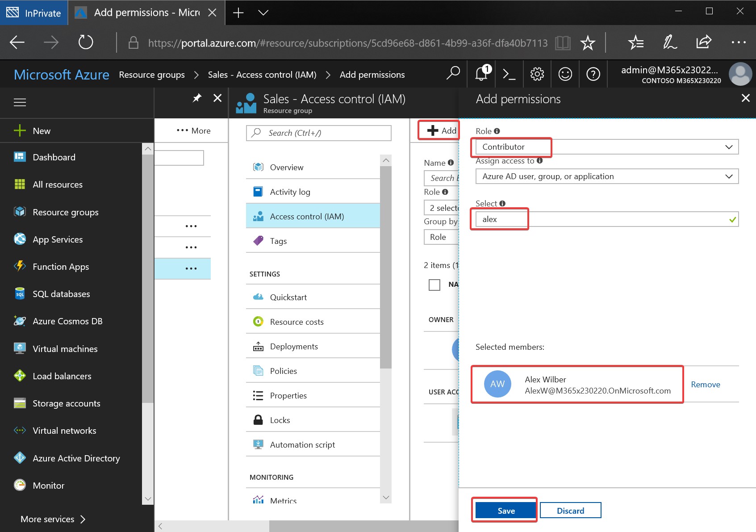
Task: Open the 2 selected role filter dropdown
Action: [441, 208]
